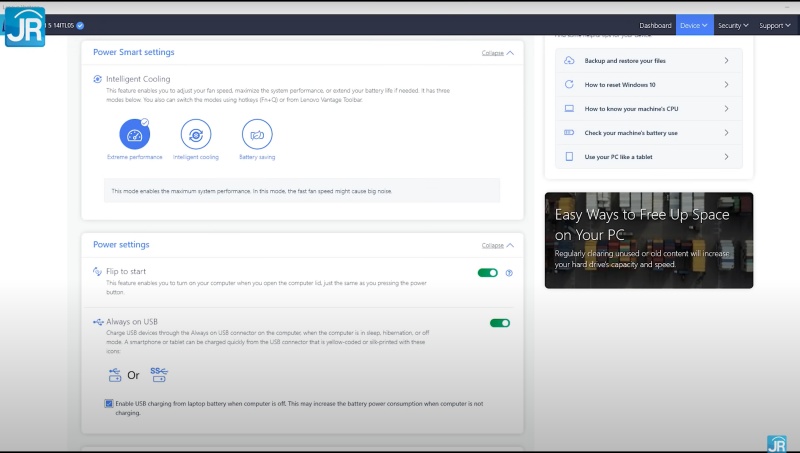Click the battery use icon

(x=569, y=132)
